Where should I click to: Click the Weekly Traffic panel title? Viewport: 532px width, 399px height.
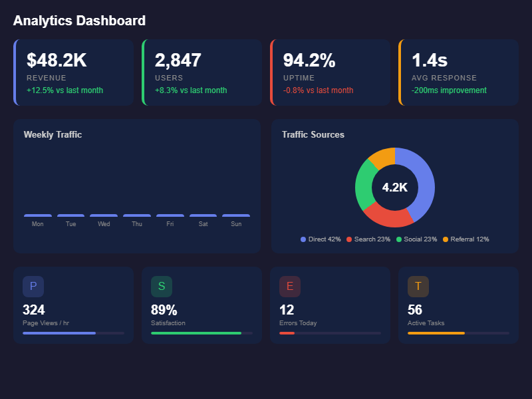(x=53, y=134)
